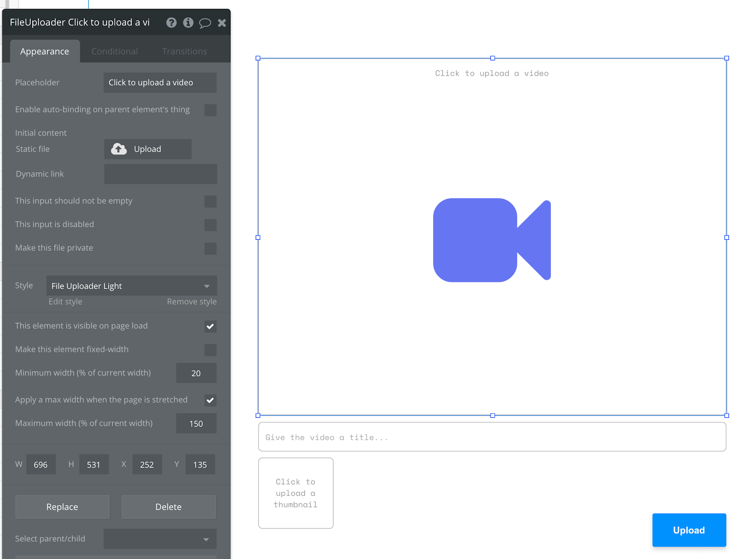Click the Edit style link
Image resolution: width=756 pixels, height=559 pixels.
pyautogui.click(x=65, y=301)
